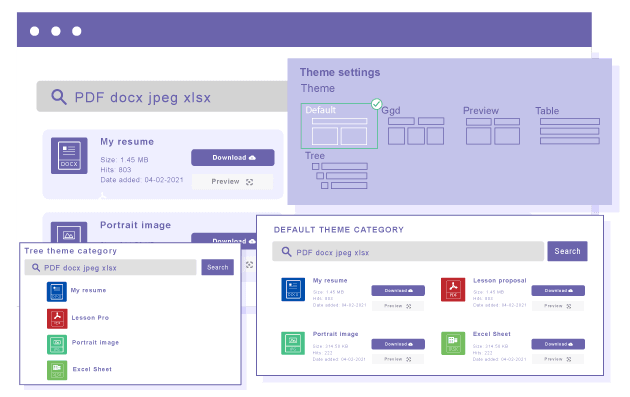Screen dimensions: 630x397
Task: Click the Theme settings heading
Action: (x=340, y=72)
